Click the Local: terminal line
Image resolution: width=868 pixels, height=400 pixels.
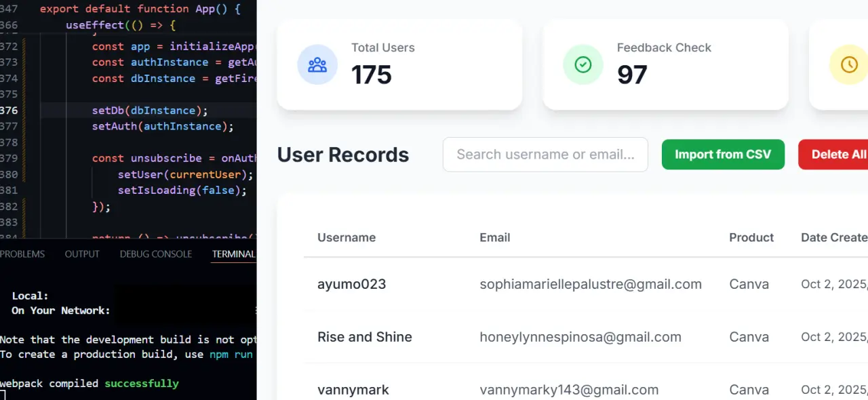pyautogui.click(x=30, y=296)
